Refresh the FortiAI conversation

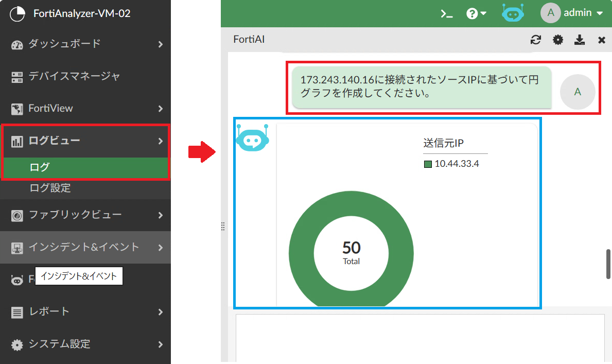tap(536, 40)
